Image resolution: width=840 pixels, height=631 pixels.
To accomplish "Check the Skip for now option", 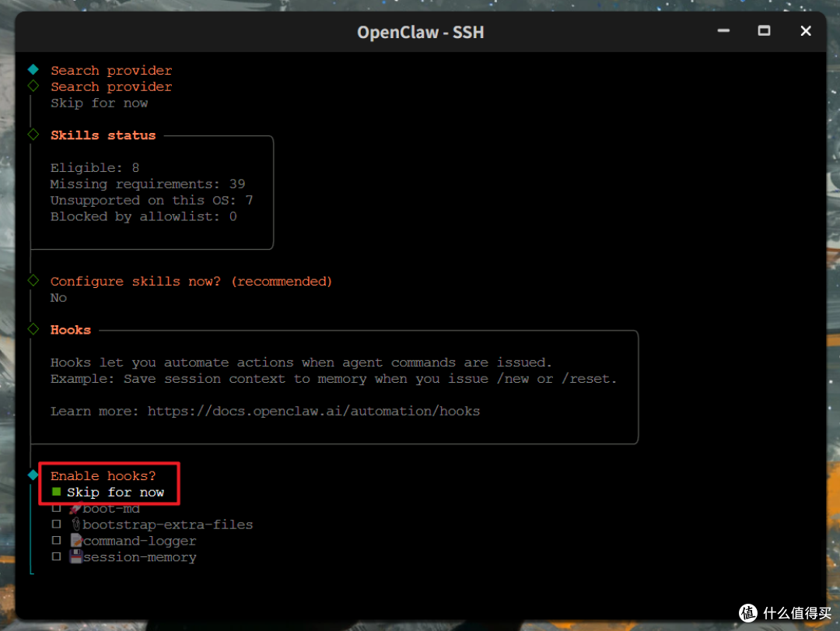I will pos(56,492).
